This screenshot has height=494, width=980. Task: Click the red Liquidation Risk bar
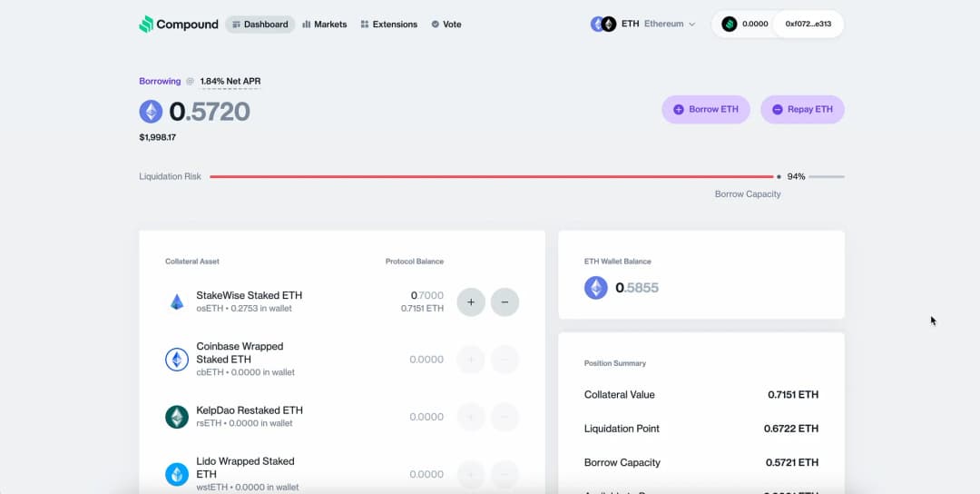click(x=490, y=176)
